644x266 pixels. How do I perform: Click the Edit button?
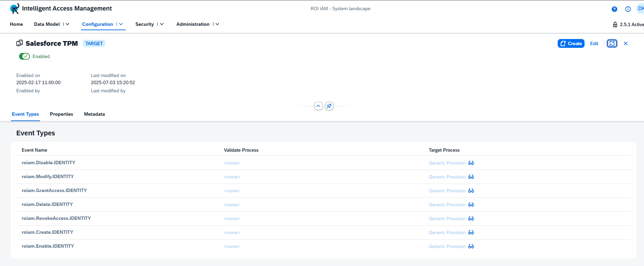594,43
